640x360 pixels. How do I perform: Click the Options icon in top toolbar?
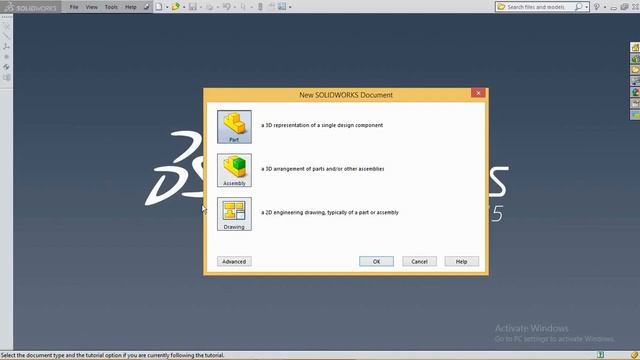point(282,7)
